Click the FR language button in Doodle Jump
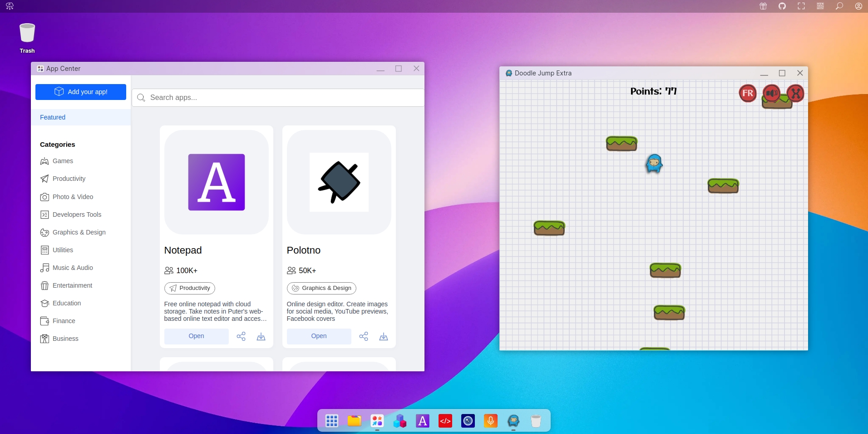The height and width of the screenshot is (434, 868). click(x=748, y=94)
